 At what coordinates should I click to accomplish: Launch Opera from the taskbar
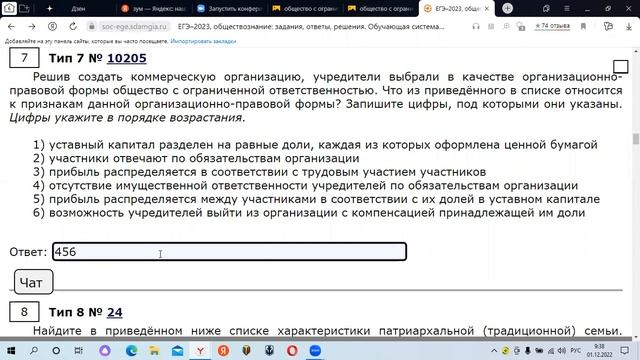click(x=292, y=351)
